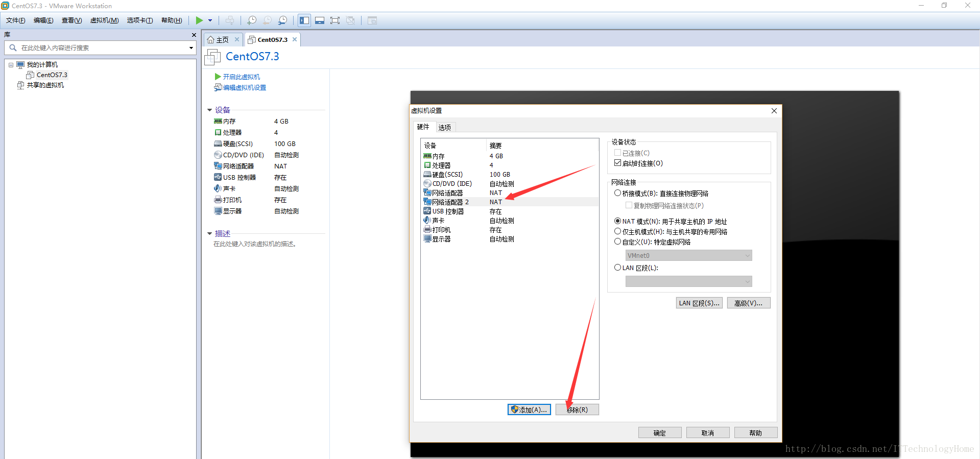980x459 pixels.
Task: Open the 文件(F) menu
Action: pyautogui.click(x=15, y=20)
